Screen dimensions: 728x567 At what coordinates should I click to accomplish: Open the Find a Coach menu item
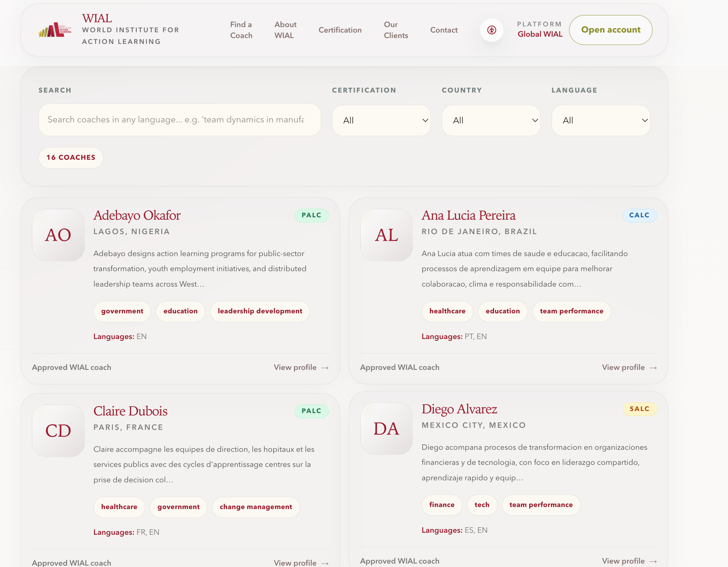241,30
